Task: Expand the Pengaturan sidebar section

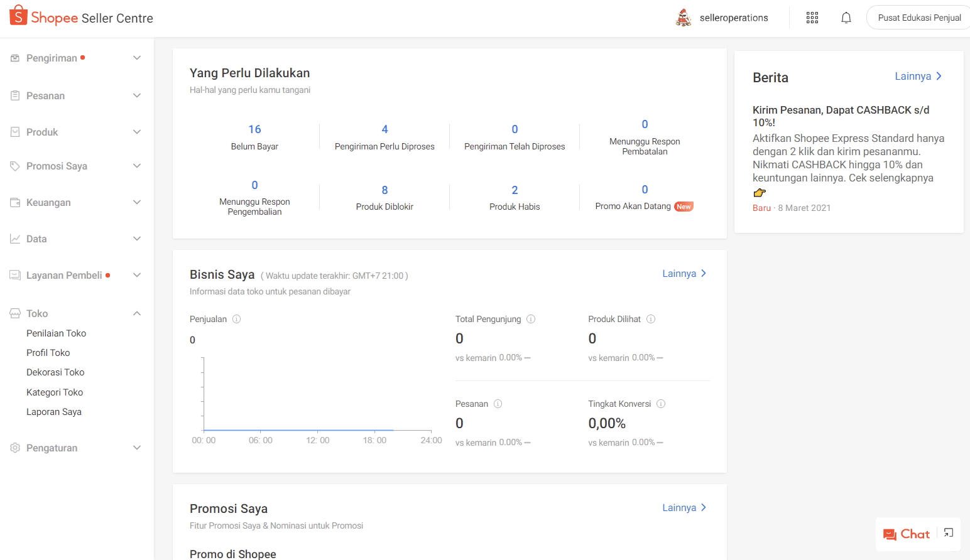Action: (137, 448)
